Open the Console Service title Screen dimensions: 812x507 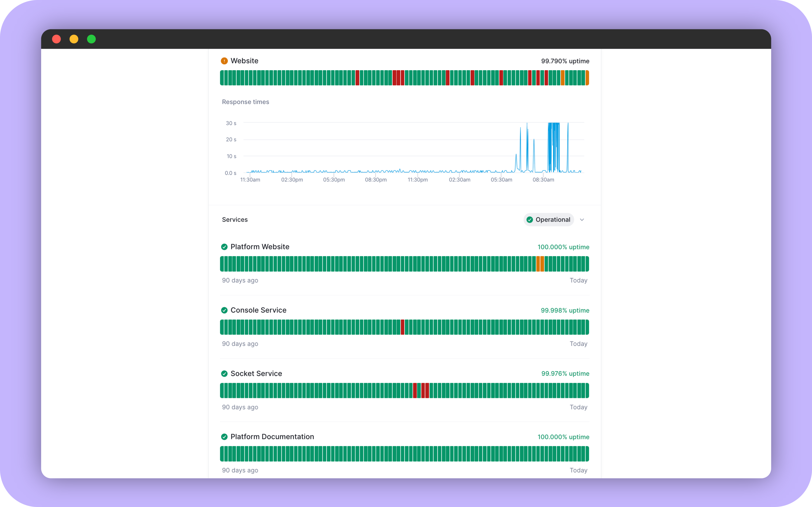[x=258, y=310]
